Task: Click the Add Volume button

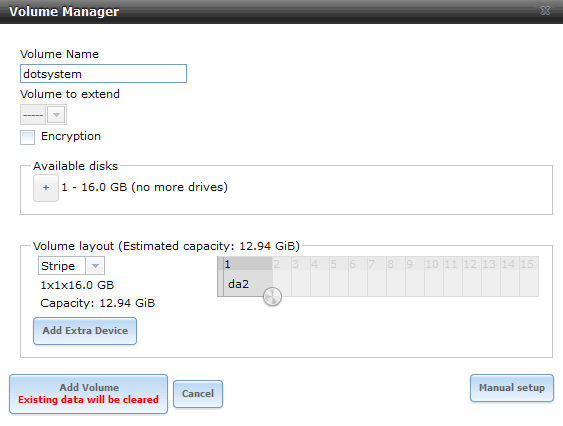Action: tap(88, 394)
